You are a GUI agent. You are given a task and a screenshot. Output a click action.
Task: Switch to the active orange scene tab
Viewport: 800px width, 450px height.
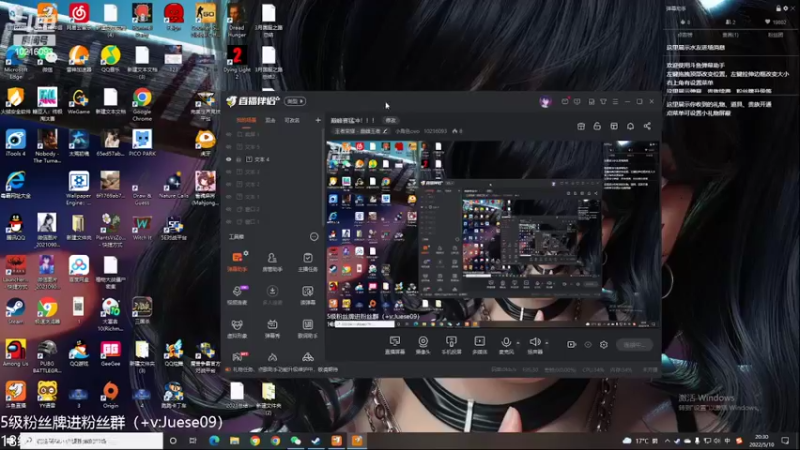coord(246,120)
